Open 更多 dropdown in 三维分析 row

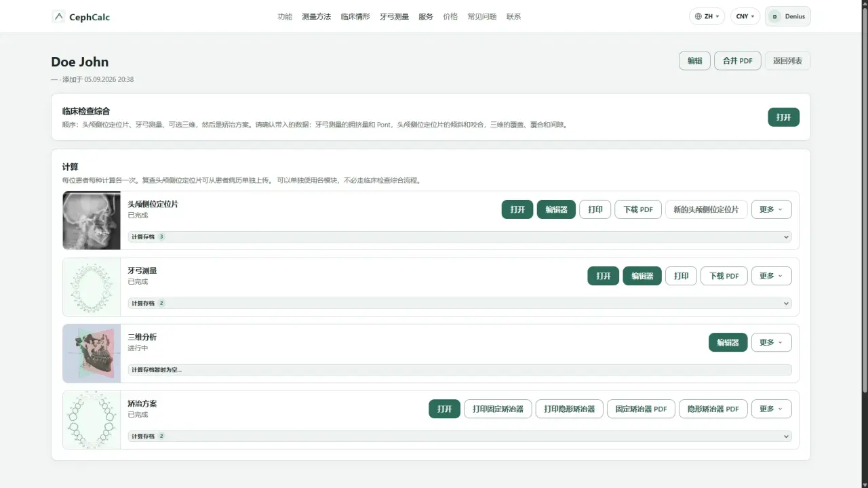771,342
